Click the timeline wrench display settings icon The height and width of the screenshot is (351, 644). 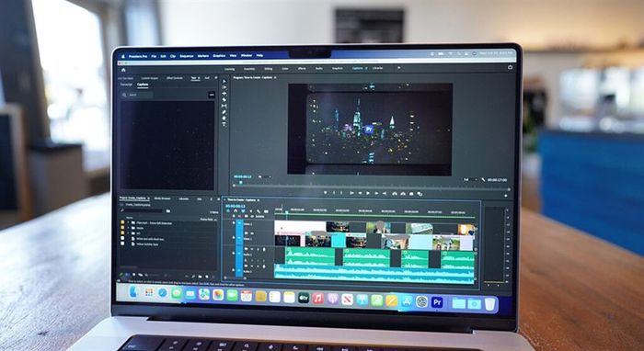tap(259, 211)
